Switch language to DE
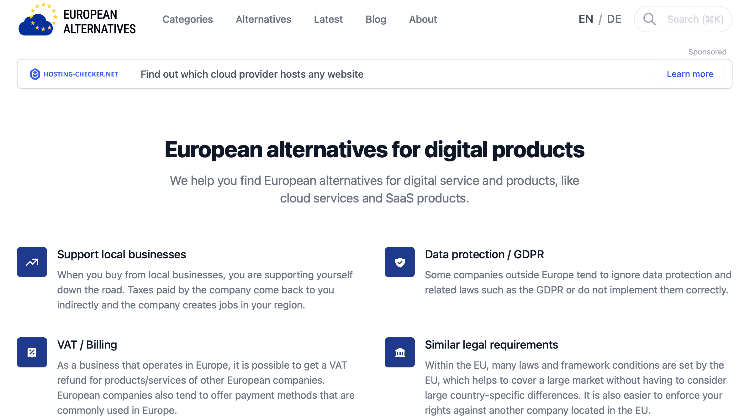The image size is (750, 420). [614, 19]
